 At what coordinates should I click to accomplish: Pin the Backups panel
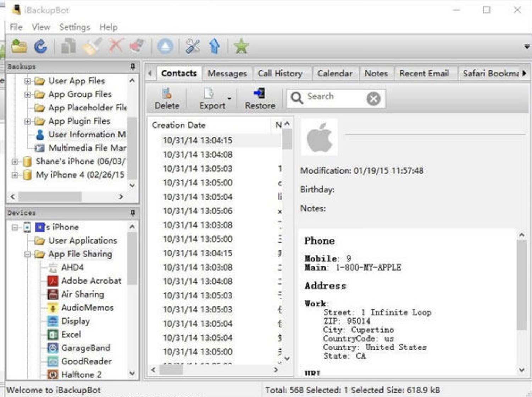pos(133,66)
